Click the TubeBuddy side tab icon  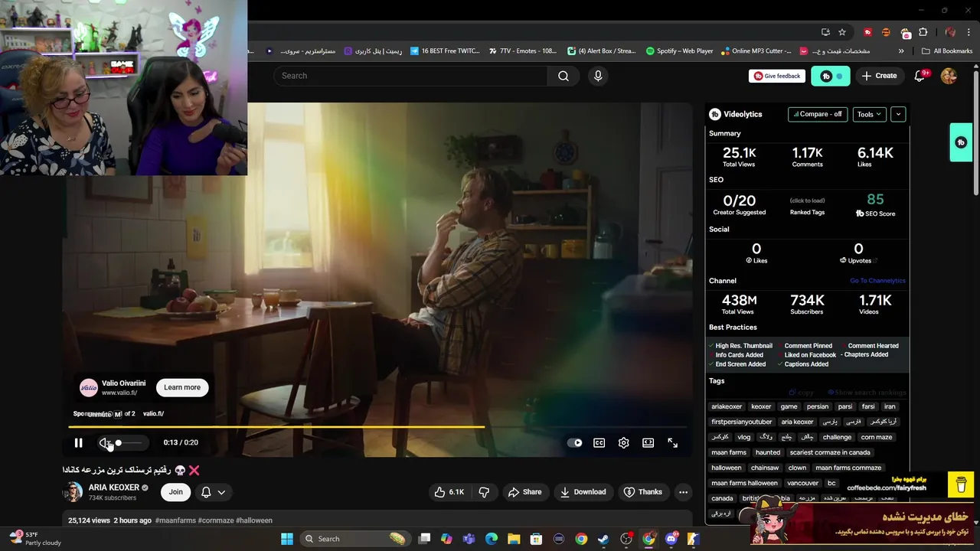[961, 142]
